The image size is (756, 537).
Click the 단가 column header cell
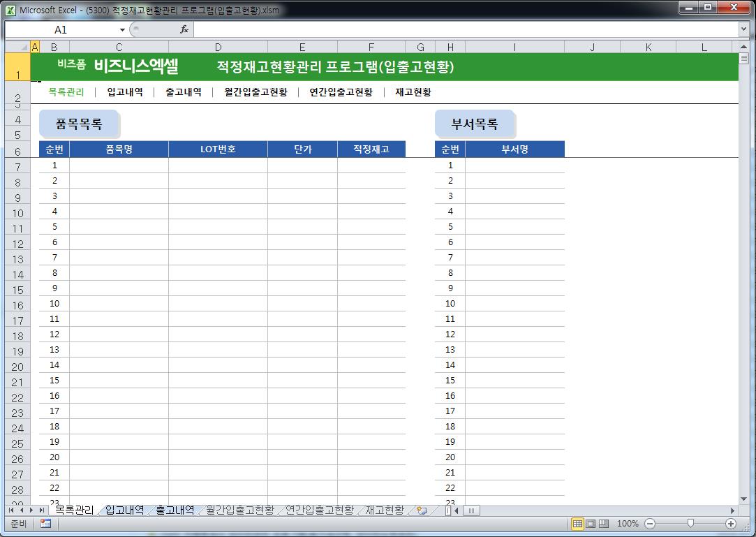302,149
